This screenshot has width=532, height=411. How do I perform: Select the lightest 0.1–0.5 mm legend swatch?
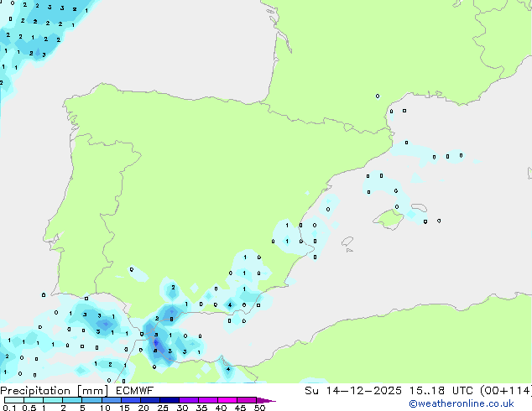point(14,400)
